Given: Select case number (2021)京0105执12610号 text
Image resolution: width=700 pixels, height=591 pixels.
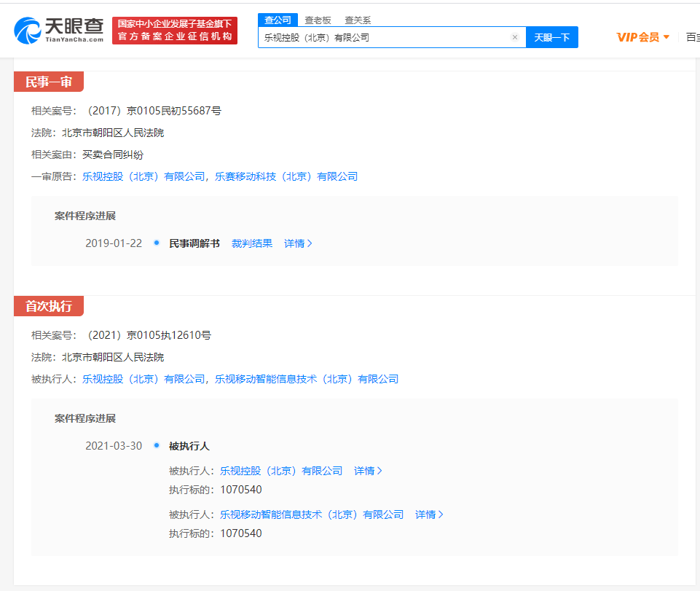Looking at the screenshot, I should (x=147, y=335).
